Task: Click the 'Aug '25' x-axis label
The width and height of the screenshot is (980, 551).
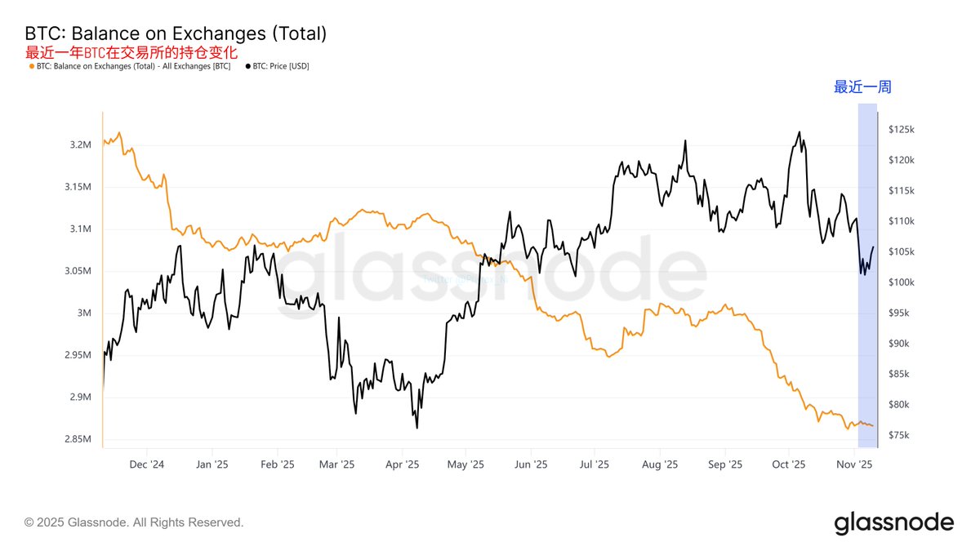Action: pyautogui.click(x=660, y=464)
